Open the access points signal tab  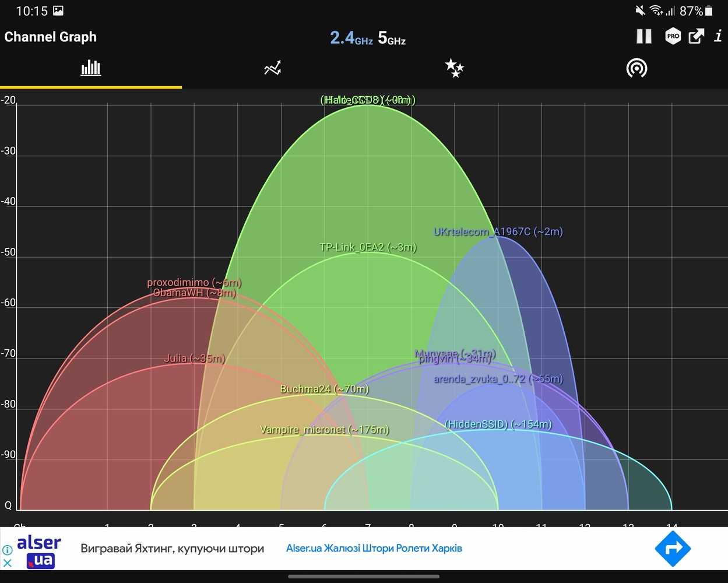pyautogui.click(x=636, y=68)
